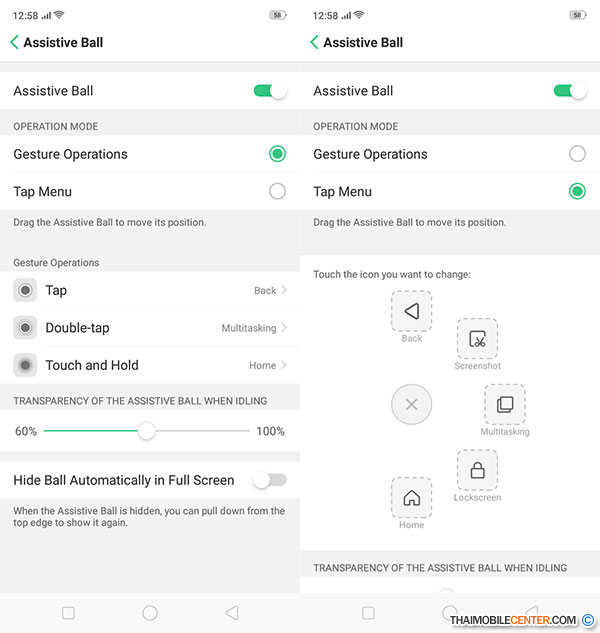Click the transparency slider handle

point(146,431)
